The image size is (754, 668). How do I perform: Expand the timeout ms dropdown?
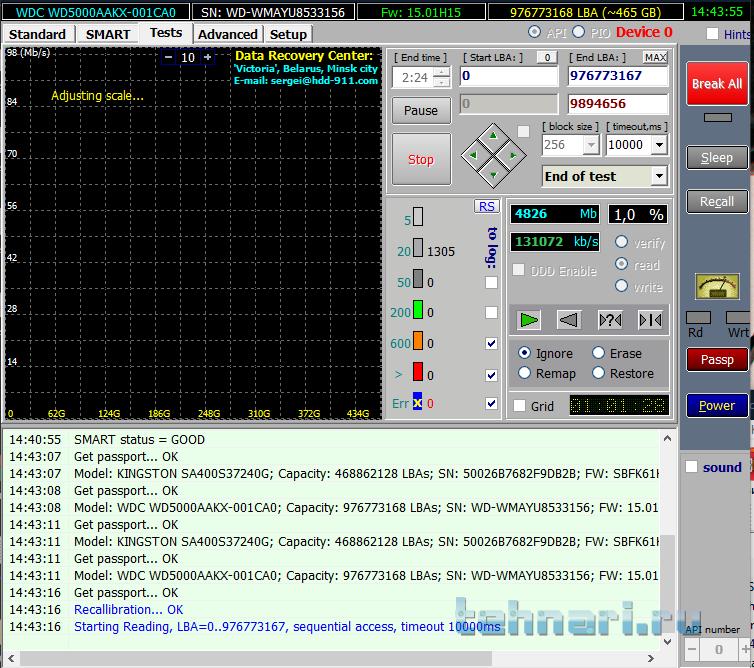(658, 145)
